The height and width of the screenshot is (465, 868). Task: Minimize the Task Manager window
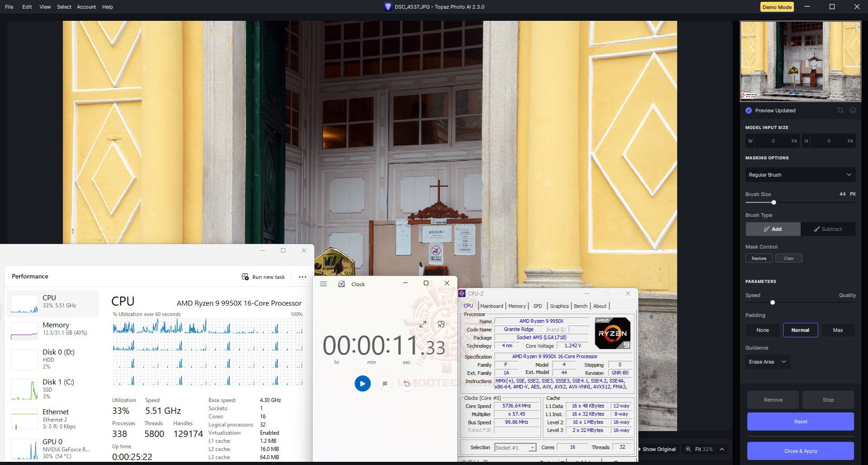click(263, 250)
